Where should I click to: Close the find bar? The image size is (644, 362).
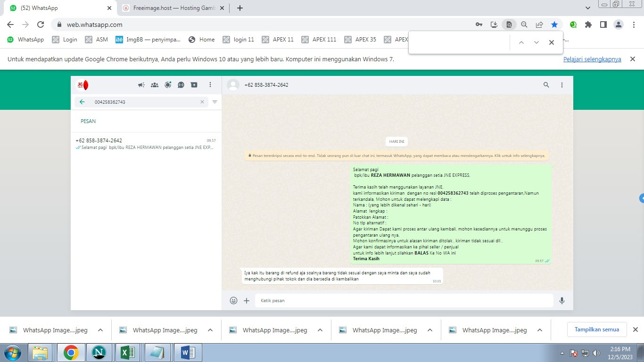coord(552,42)
